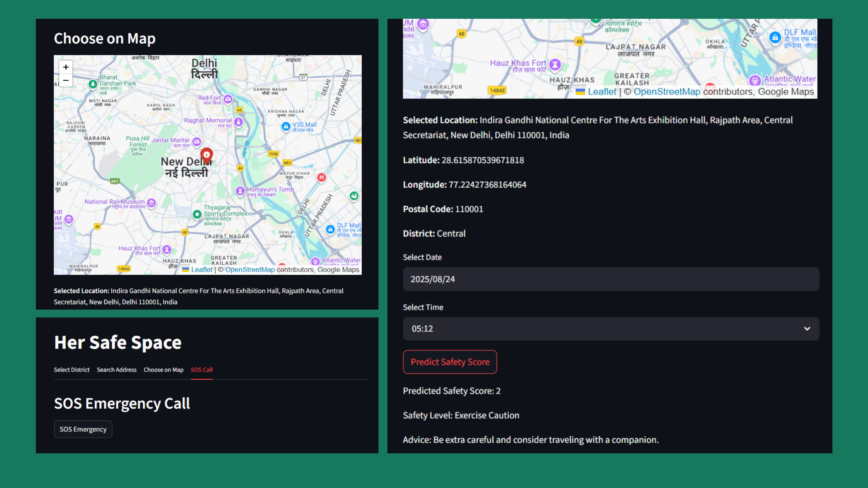
Task: Click the red location marker pin
Action: 207,154
